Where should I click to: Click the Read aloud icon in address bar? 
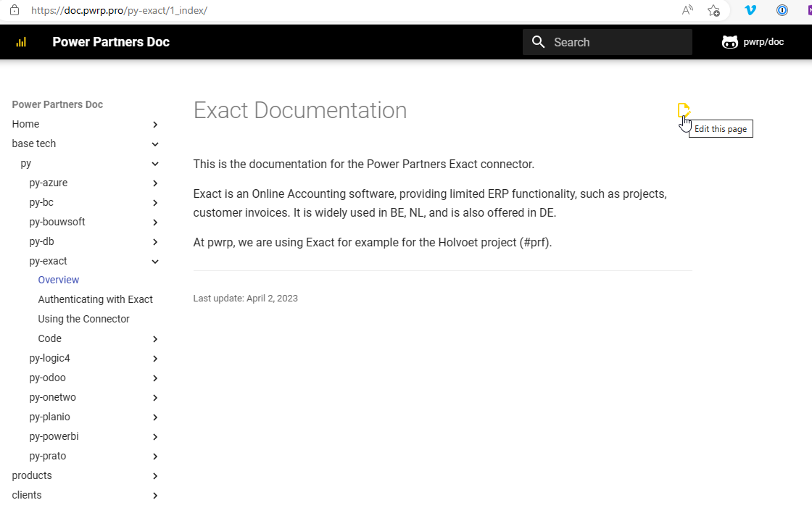[x=687, y=10]
